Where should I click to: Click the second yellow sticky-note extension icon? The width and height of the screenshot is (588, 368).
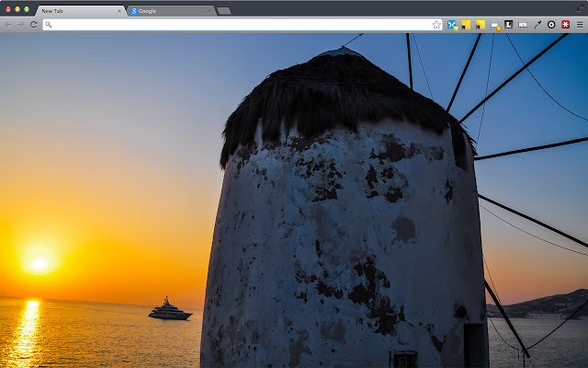point(480,25)
